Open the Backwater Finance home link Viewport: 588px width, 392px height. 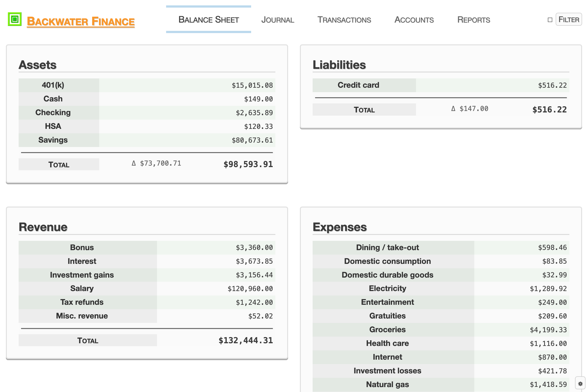coord(81,22)
